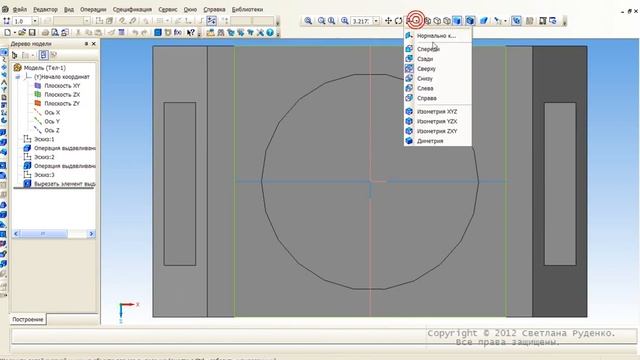Image resolution: width=640 pixels, height=360 pixels.
Task: Open the Библиотеки menu
Action: [x=247, y=9]
